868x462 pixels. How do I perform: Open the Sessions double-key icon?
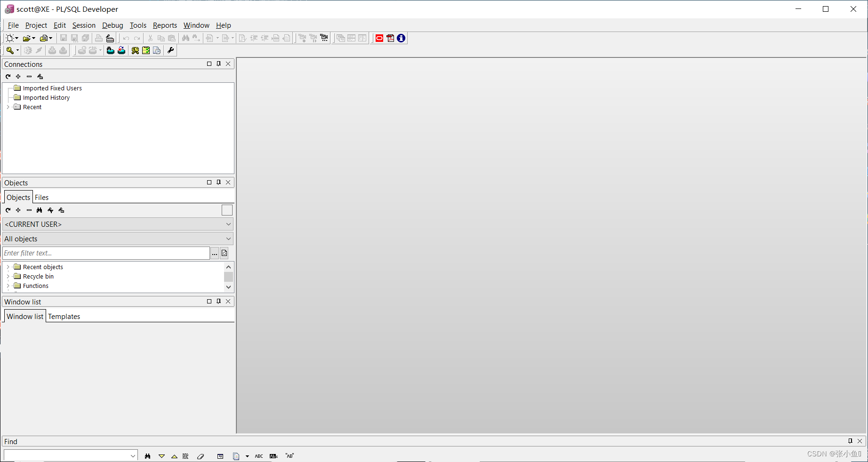pos(135,50)
